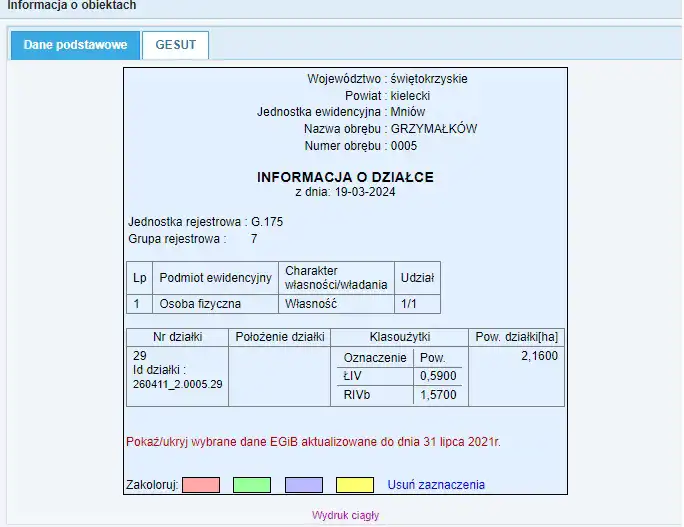The image size is (684, 527).
Task: Click the Usuń zaznaczenia link
Action: [436, 485]
